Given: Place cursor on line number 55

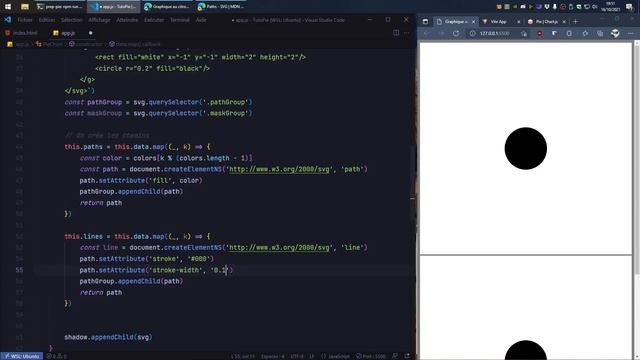Looking at the screenshot, I should [x=20, y=270].
